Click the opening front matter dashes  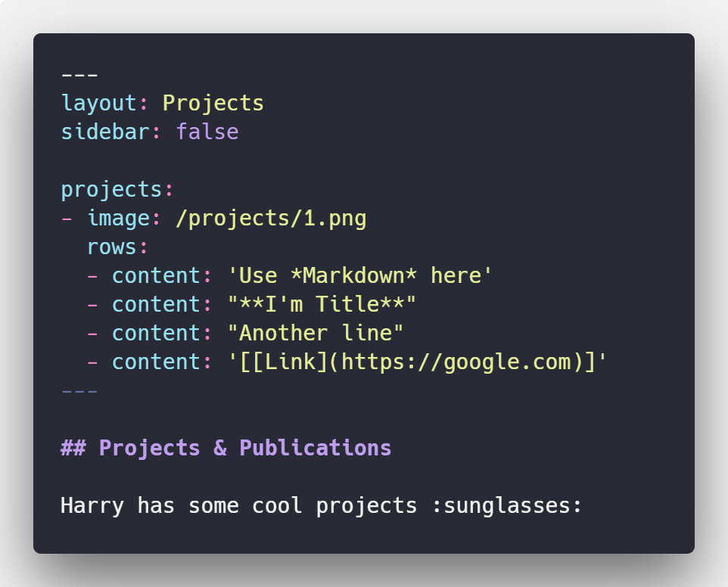pos(79,75)
